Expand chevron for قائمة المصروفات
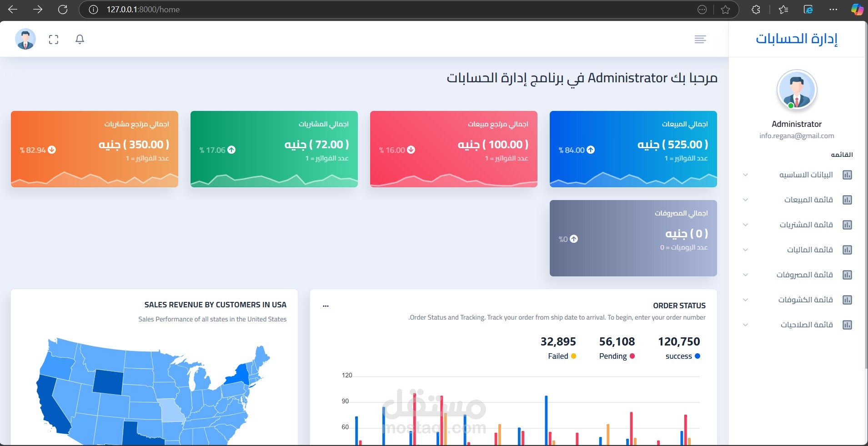This screenshot has width=868, height=446. (745, 275)
